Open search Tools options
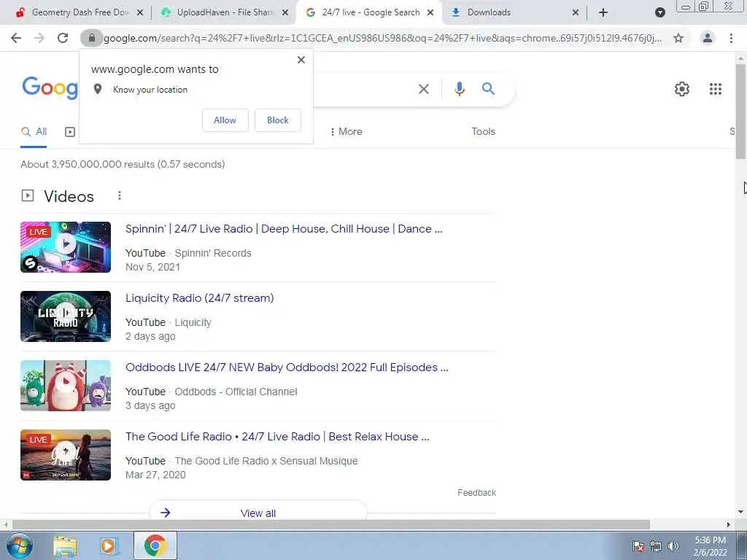The height and width of the screenshot is (560, 747). (483, 132)
